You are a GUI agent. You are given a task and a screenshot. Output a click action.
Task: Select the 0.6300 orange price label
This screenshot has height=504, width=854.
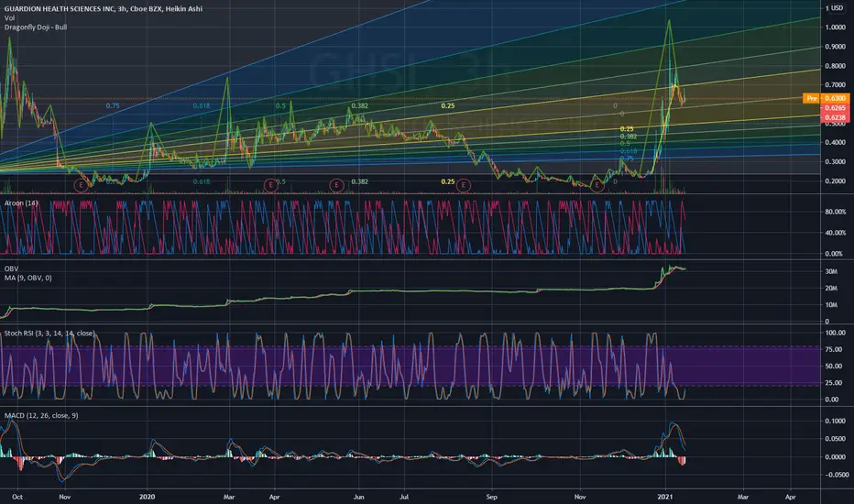835,98
